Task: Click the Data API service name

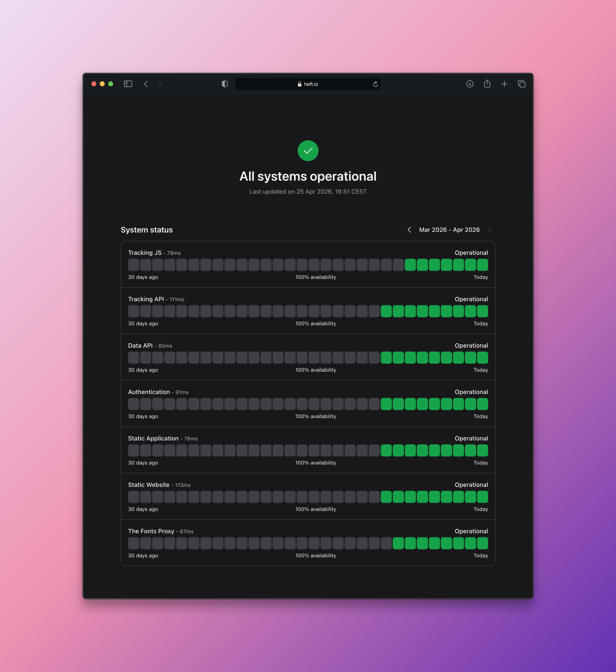Action: coord(140,345)
